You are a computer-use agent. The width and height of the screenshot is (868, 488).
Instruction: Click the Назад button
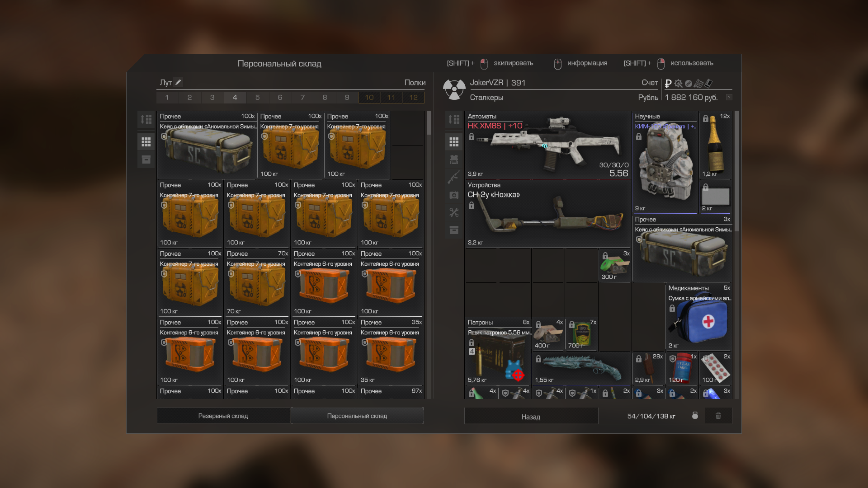coord(531,416)
